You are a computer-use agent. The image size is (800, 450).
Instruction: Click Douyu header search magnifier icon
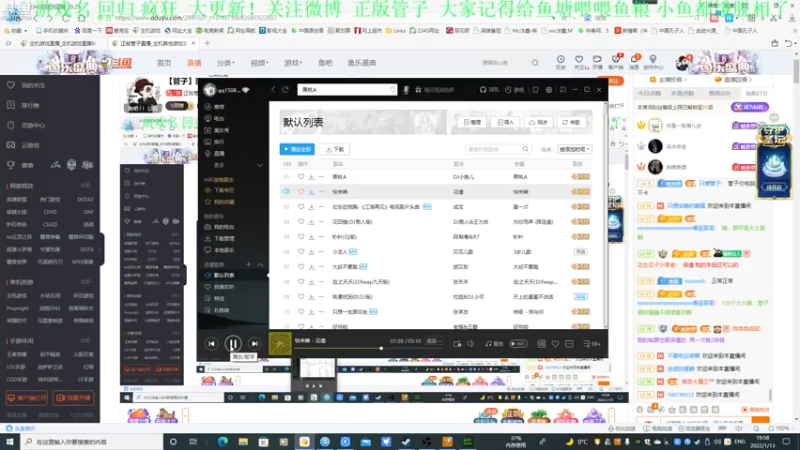535,63
